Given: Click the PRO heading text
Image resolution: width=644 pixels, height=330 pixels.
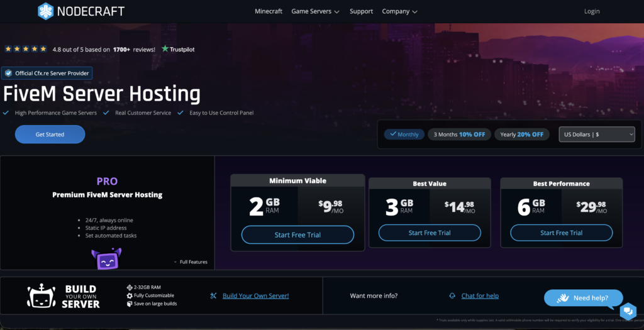Looking at the screenshot, I should tap(107, 181).
